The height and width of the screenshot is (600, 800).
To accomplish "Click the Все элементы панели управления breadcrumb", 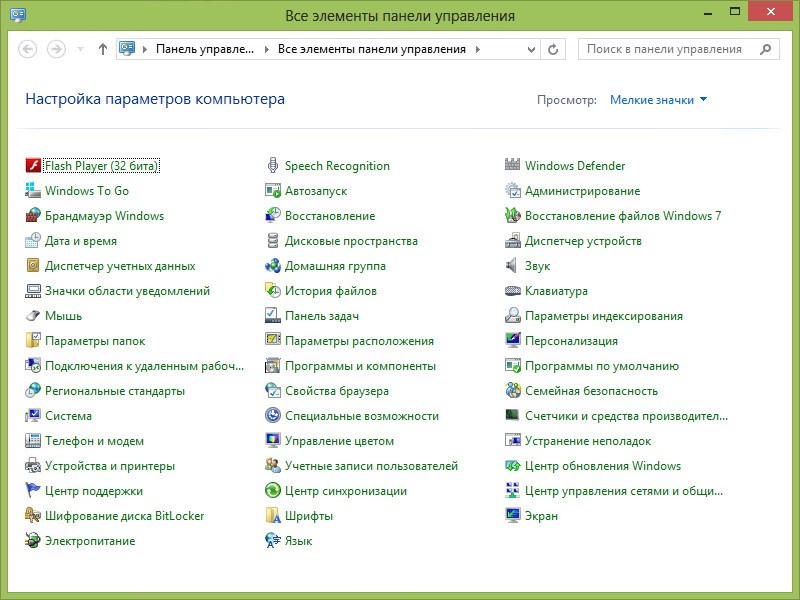I will tap(371, 49).
